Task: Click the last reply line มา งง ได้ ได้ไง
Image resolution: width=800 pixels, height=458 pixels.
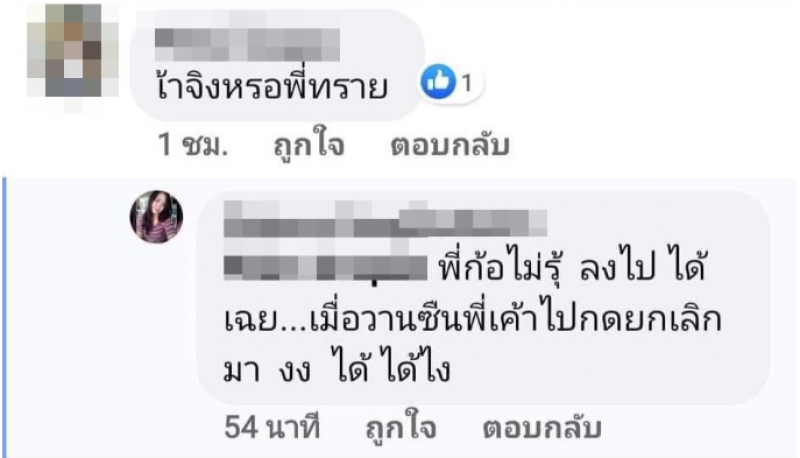Action: click(x=337, y=368)
